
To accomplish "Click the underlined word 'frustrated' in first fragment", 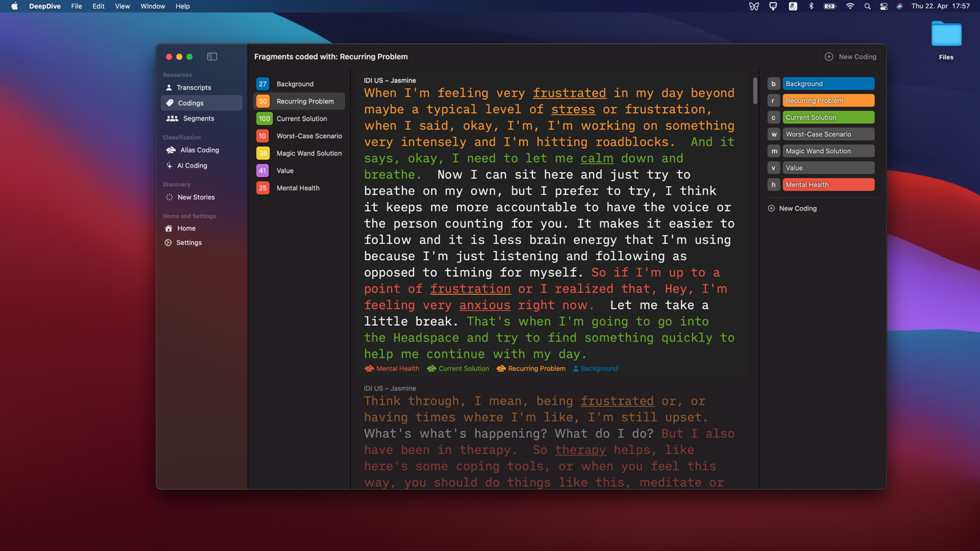I will (569, 93).
